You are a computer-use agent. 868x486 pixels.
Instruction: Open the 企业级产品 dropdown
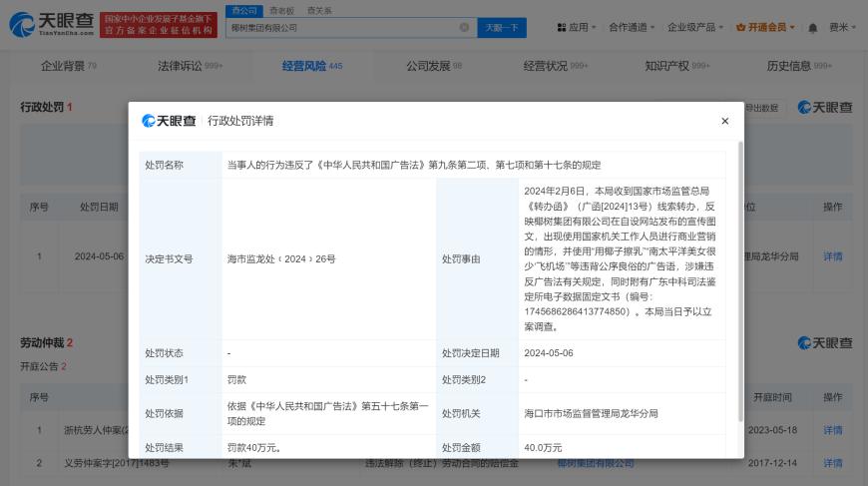click(695, 27)
